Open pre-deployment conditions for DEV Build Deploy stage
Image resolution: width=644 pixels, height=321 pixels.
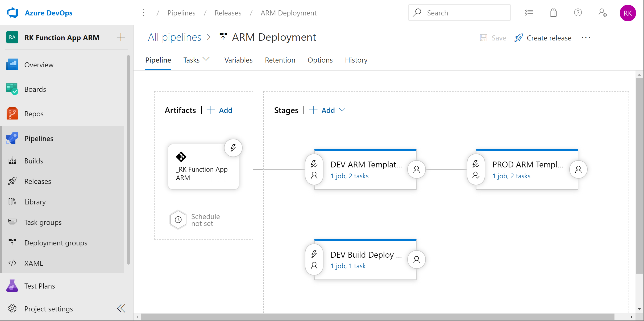click(x=314, y=260)
